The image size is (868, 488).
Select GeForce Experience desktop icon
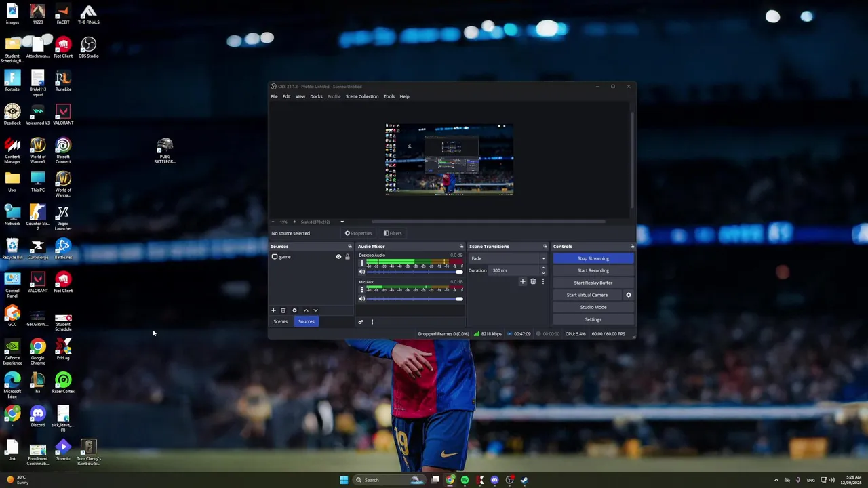tap(12, 352)
